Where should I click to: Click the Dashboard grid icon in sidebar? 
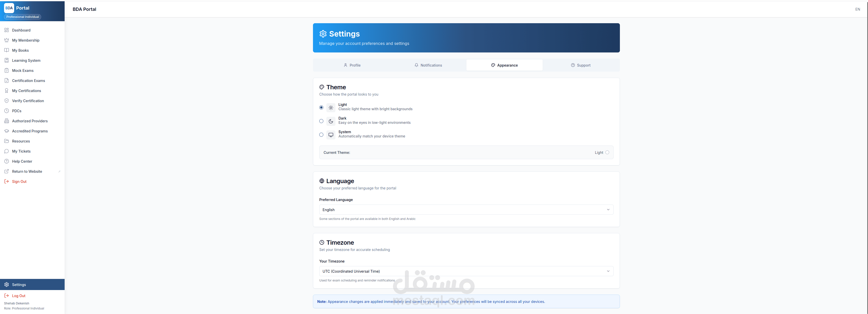[x=6, y=30]
